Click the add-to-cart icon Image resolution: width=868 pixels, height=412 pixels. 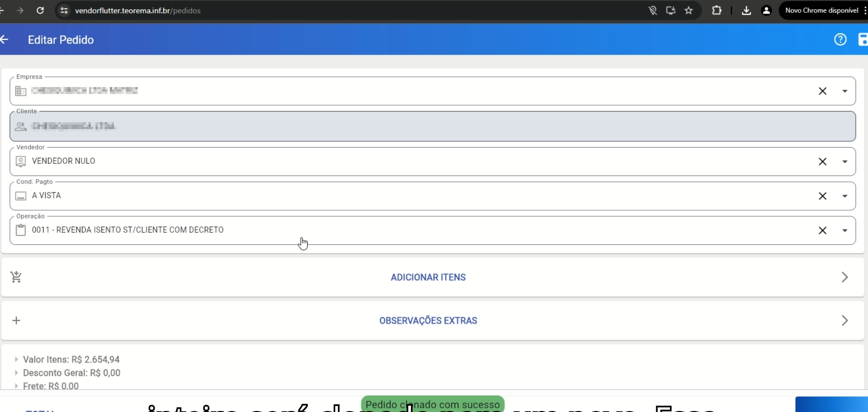(x=16, y=277)
